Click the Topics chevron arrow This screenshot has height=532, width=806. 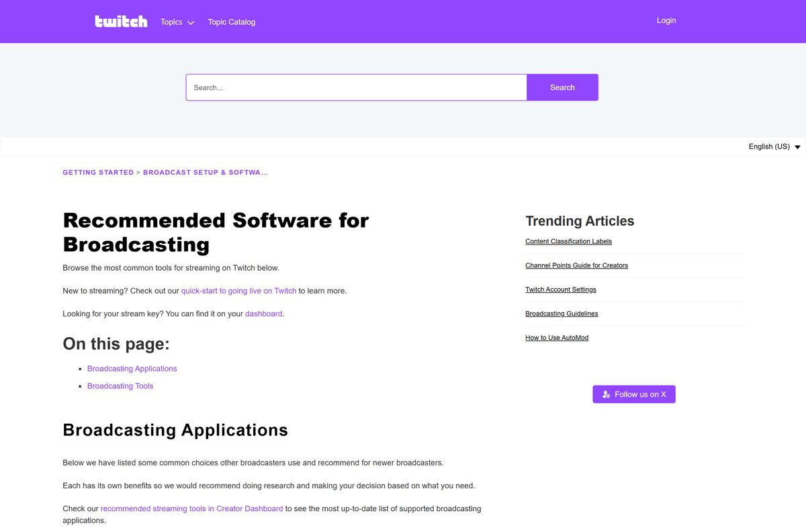click(x=191, y=23)
